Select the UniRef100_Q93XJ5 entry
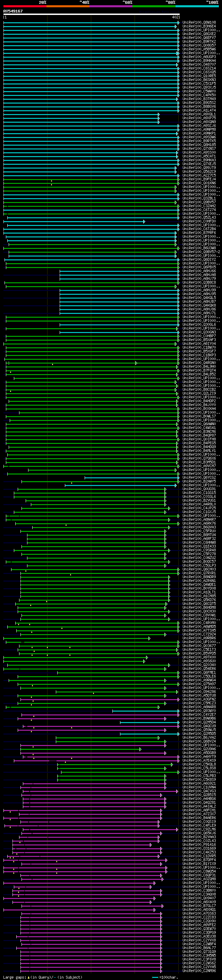The width and height of the screenshot is (222, 980). pyautogui.click(x=199, y=87)
